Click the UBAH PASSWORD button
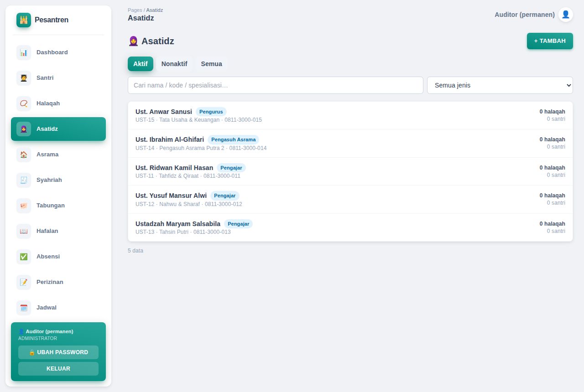Image resolution: width=584 pixels, height=392 pixels. click(x=58, y=352)
